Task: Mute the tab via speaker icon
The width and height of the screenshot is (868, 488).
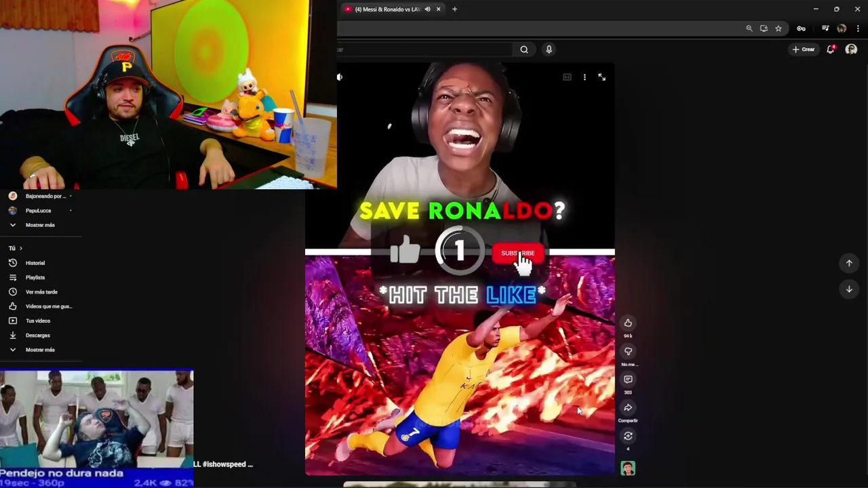Action: pyautogui.click(x=427, y=9)
